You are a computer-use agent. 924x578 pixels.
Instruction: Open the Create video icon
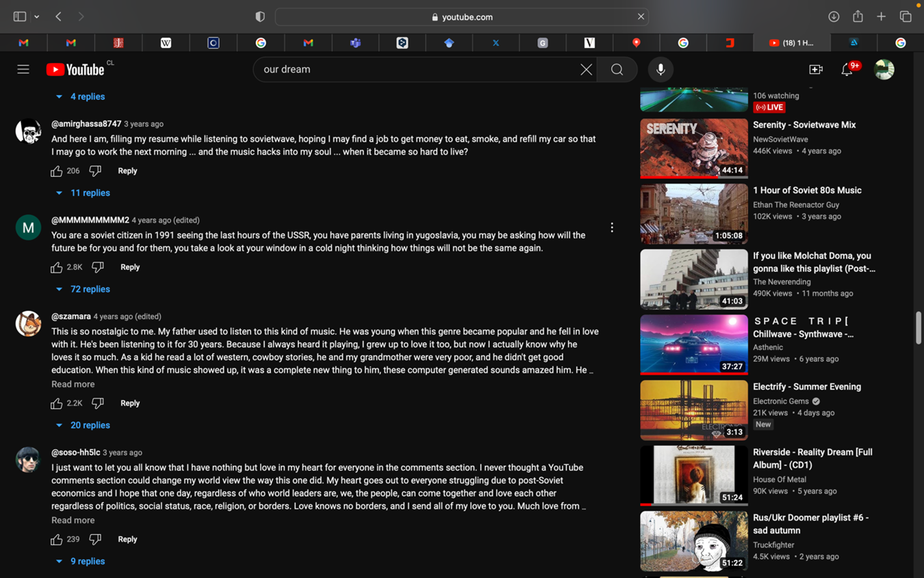(815, 69)
